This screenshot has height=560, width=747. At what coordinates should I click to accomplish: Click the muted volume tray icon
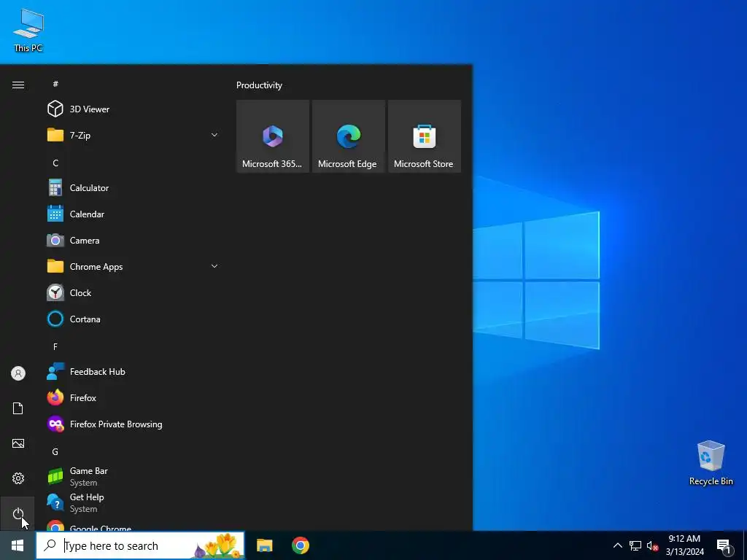click(x=652, y=545)
